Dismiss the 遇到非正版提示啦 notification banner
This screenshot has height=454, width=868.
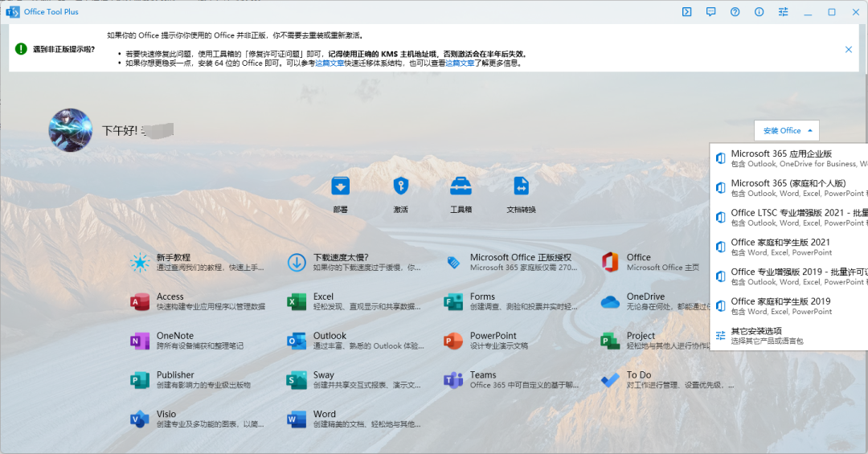click(x=849, y=49)
